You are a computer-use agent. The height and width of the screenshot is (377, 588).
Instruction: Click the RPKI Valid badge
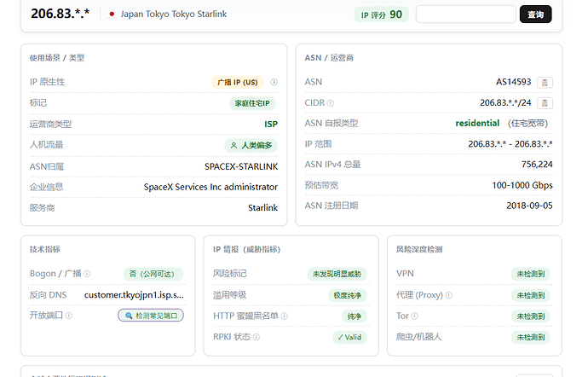click(x=349, y=337)
